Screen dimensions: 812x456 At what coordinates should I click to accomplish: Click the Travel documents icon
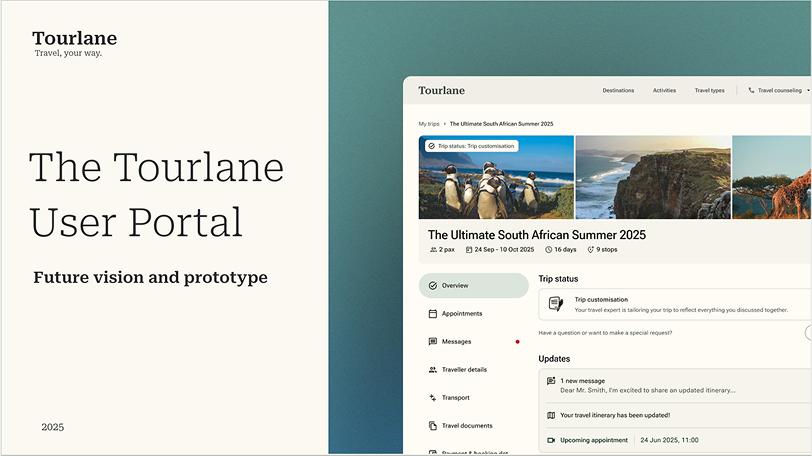pos(432,426)
